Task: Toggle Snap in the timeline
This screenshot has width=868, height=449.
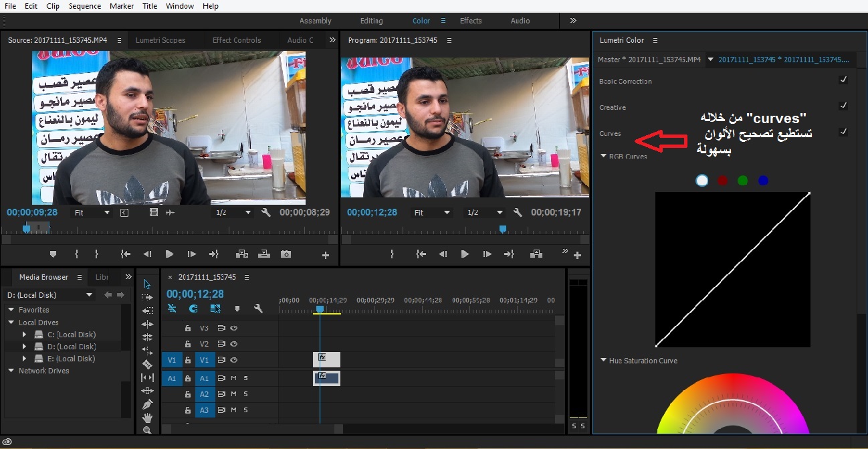Action: (x=193, y=308)
